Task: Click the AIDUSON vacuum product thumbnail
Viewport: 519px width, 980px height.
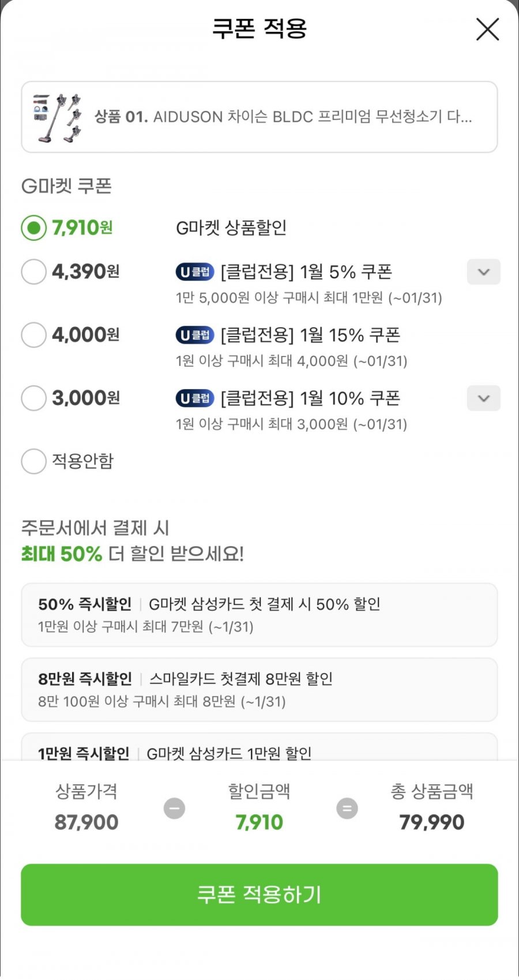Action: 57,118
